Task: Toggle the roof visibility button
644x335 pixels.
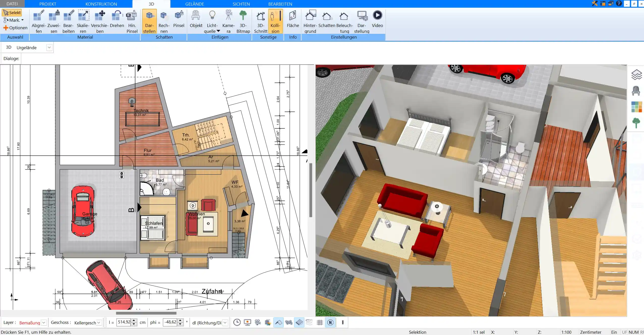Action: click(x=278, y=322)
